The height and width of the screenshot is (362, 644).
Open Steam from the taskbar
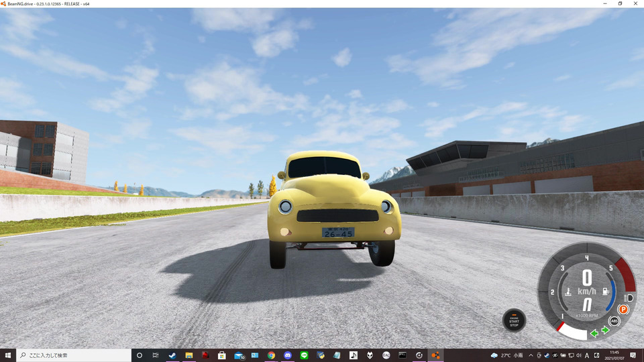tap(172, 355)
